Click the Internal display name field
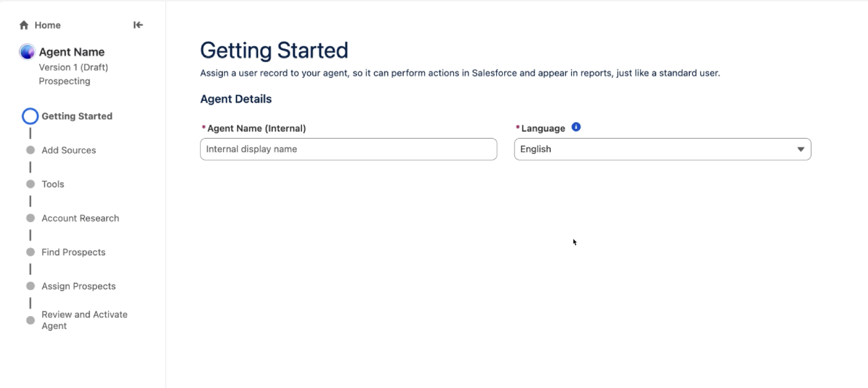Image resolution: width=868 pixels, height=388 pixels. click(349, 149)
